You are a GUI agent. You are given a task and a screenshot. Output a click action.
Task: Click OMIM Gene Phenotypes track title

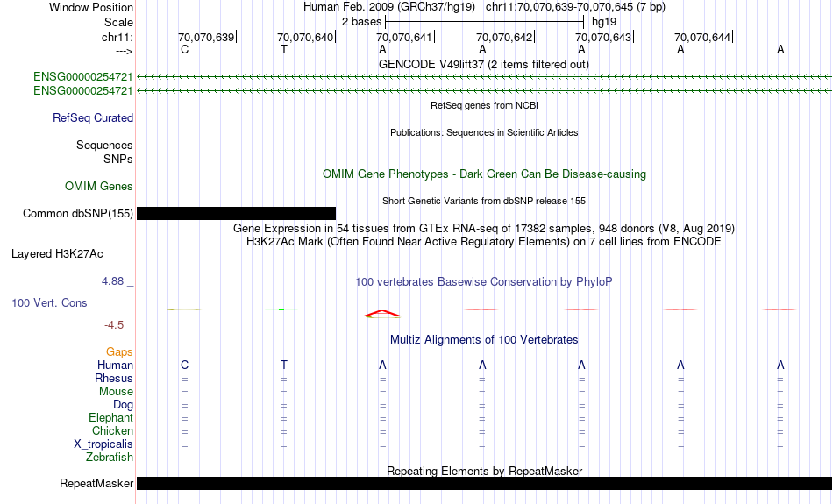click(485, 174)
